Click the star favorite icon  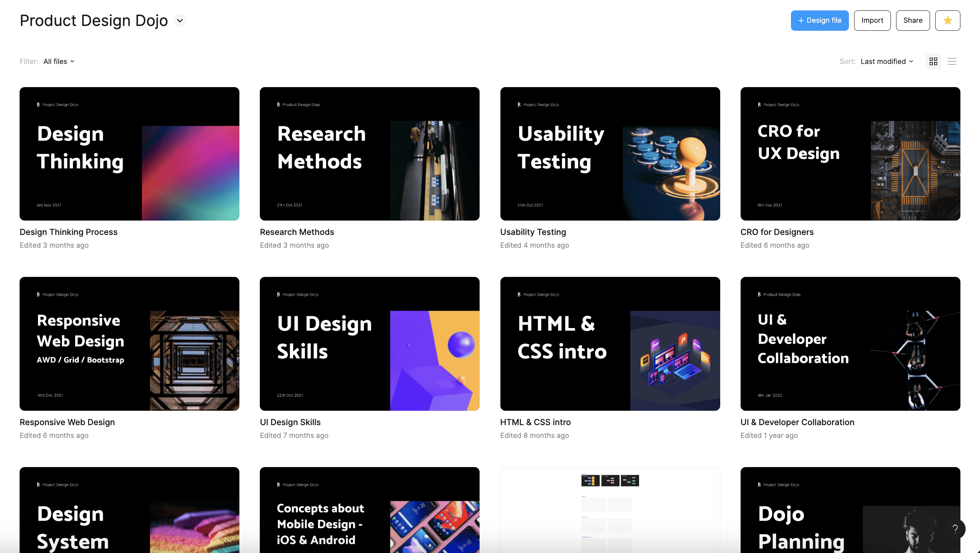tap(947, 20)
